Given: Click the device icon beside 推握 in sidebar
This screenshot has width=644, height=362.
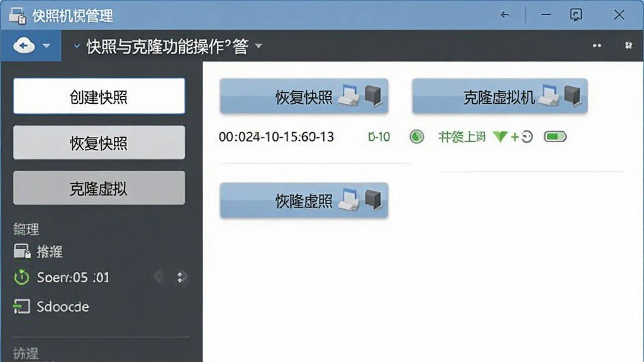Looking at the screenshot, I should [22, 251].
